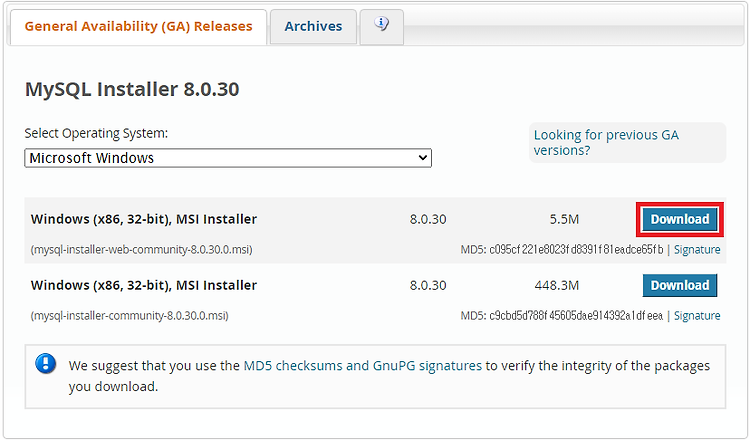The height and width of the screenshot is (440, 750).
Task: Open MD5 checksums and GnuPG signatures link
Action: 363,366
